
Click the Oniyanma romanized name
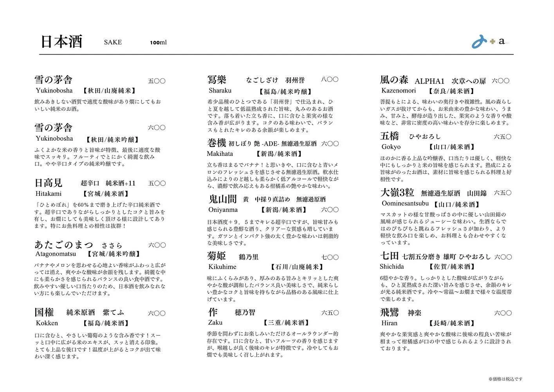click(223, 210)
